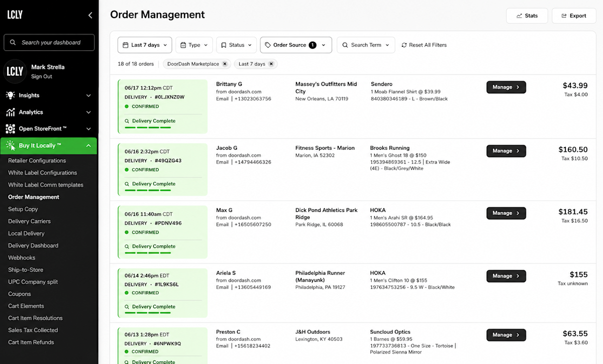Click delivery progress bar for order #0LJXNZ0W
Image resolution: width=603 pixels, height=364 pixels.
148,128
